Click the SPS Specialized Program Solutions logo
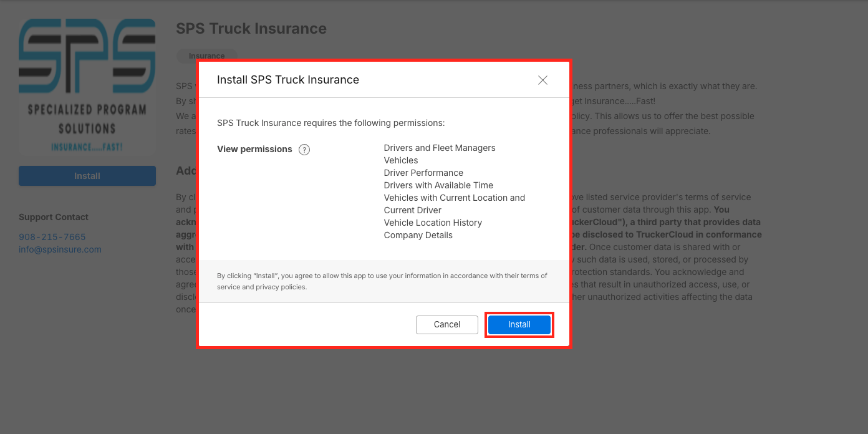This screenshot has width=868, height=434. [x=87, y=87]
